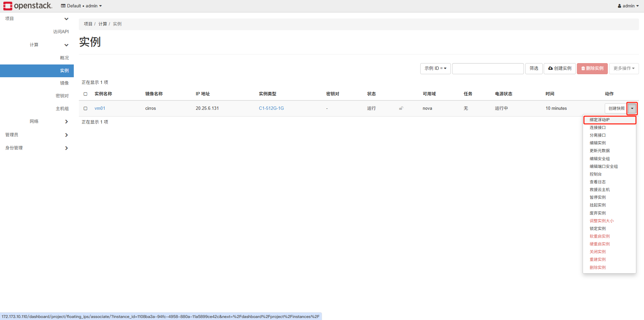The width and height of the screenshot is (644, 320).
Task: Click the 电源状态 column header
Action: pyautogui.click(x=504, y=94)
